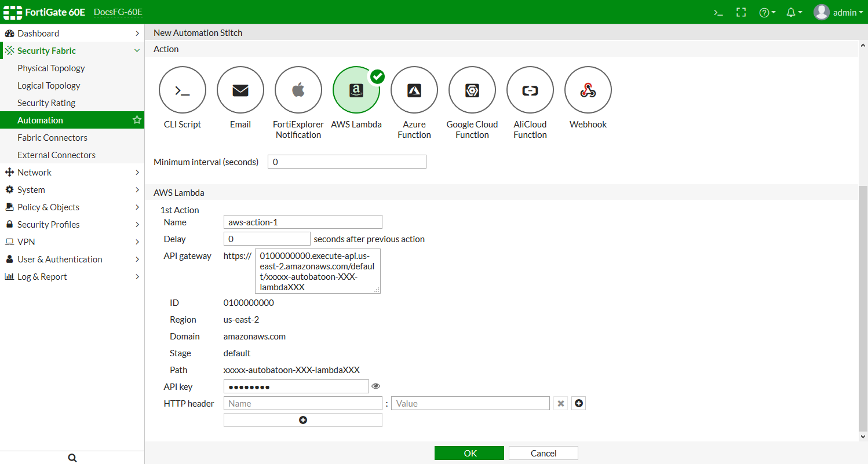The width and height of the screenshot is (868, 464).
Task: Confirm with the OK button
Action: pyautogui.click(x=469, y=453)
